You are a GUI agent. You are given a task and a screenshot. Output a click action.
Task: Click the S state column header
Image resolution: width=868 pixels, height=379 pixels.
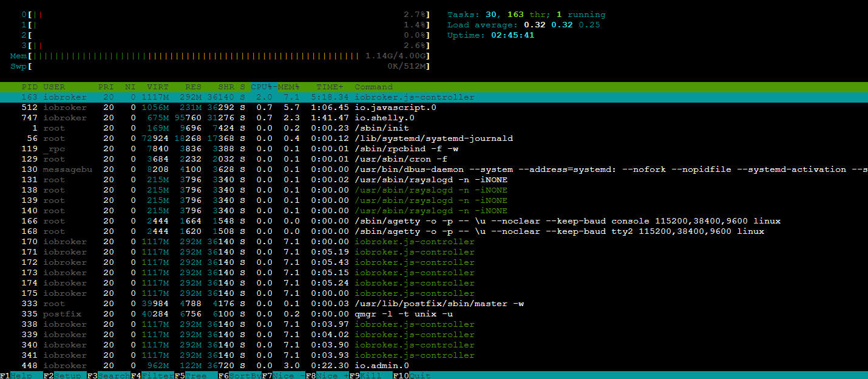243,87
